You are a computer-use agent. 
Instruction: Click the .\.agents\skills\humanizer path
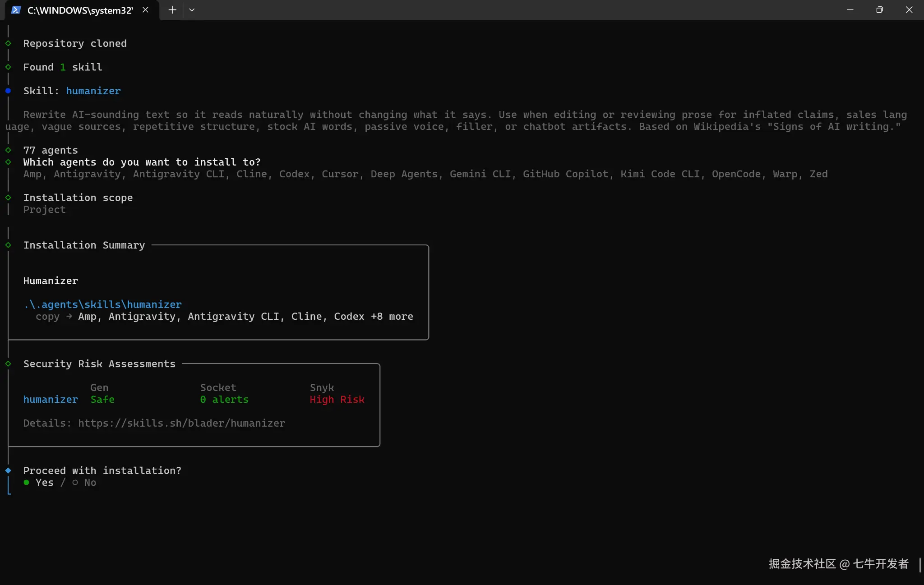[103, 304]
